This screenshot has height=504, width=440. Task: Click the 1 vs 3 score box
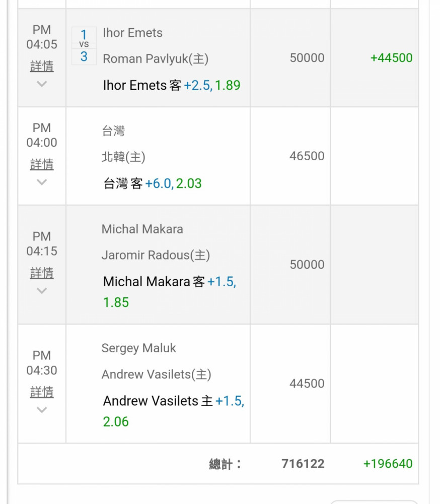point(84,46)
